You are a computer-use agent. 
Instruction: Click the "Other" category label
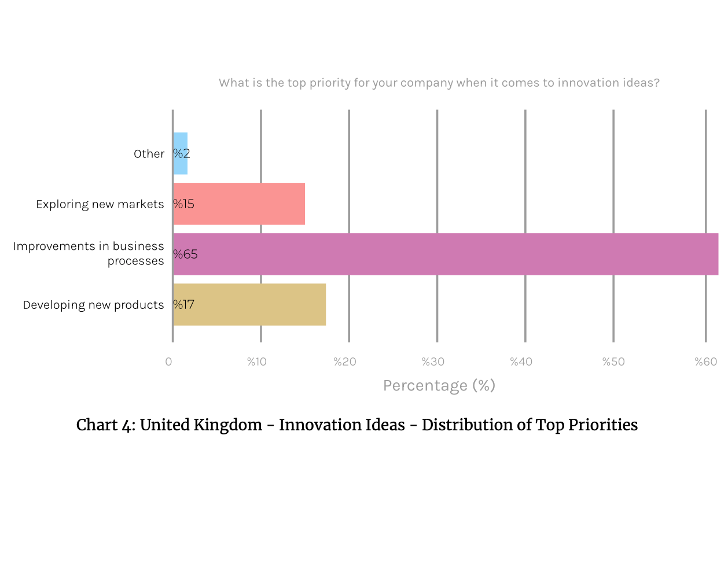click(149, 154)
